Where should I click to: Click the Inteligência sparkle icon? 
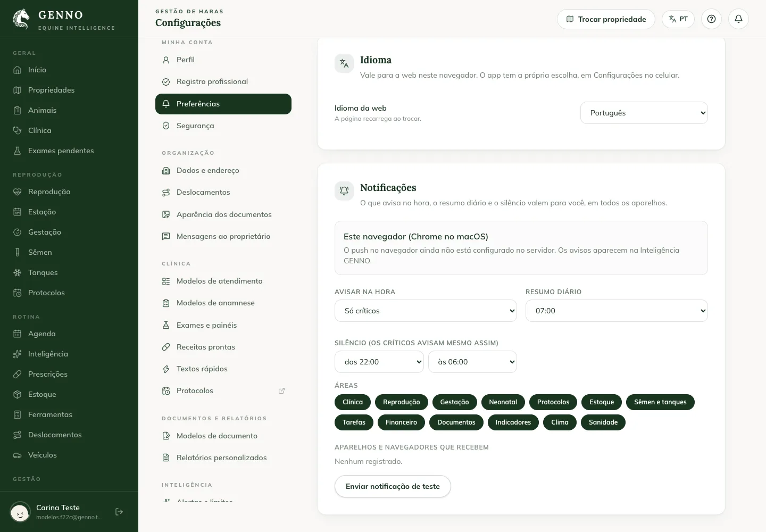point(18,354)
